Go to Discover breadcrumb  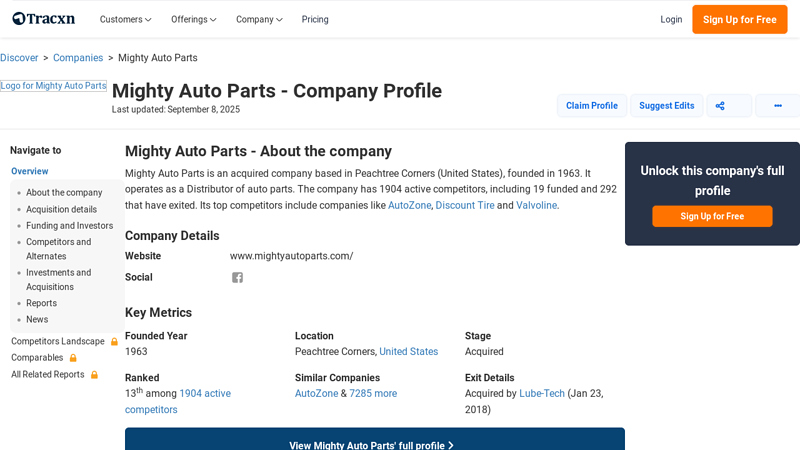19,58
